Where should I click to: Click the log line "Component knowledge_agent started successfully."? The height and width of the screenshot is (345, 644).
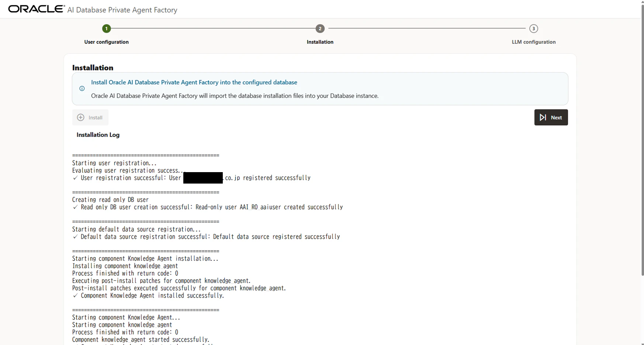(141, 340)
